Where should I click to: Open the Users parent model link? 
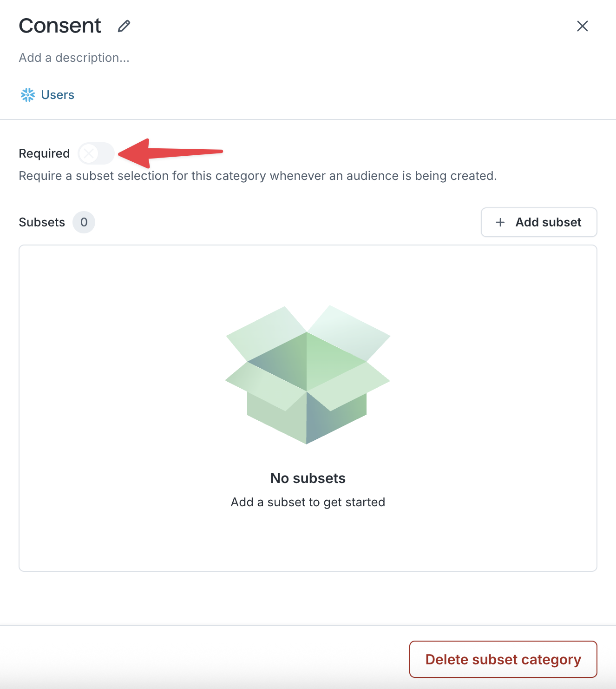pyautogui.click(x=58, y=95)
